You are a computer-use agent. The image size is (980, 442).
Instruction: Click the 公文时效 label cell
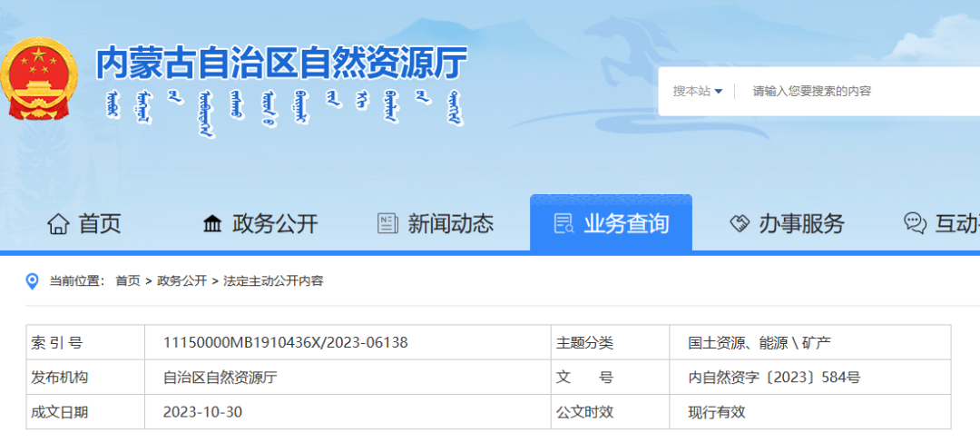tap(610, 412)
